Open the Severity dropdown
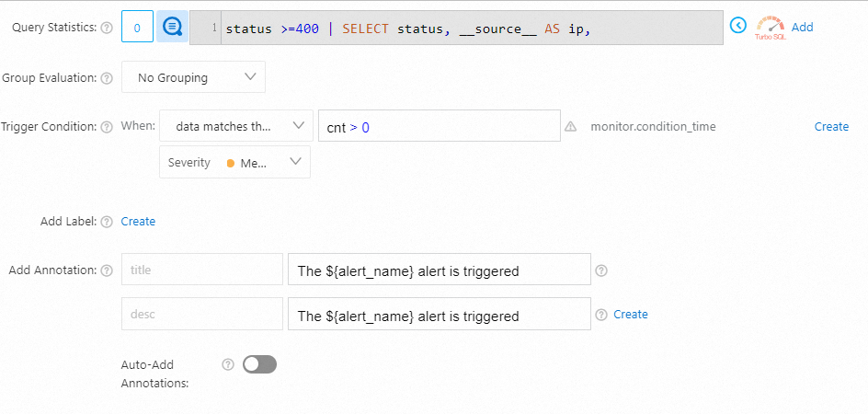This screenshot has height=414, width=868. coord(234,162)
